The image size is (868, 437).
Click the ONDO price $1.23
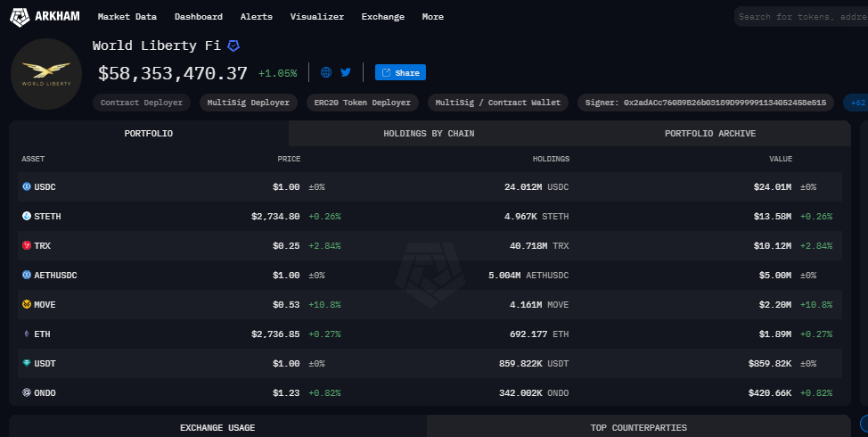[x=286, y=392]
